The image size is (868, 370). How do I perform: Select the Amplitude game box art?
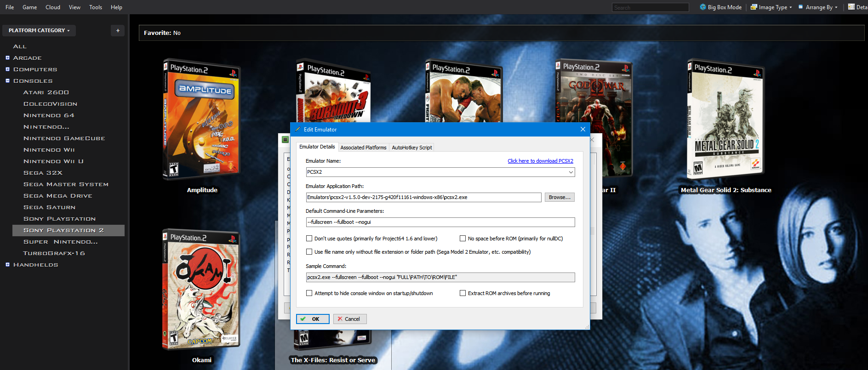(x=201, y=119)
